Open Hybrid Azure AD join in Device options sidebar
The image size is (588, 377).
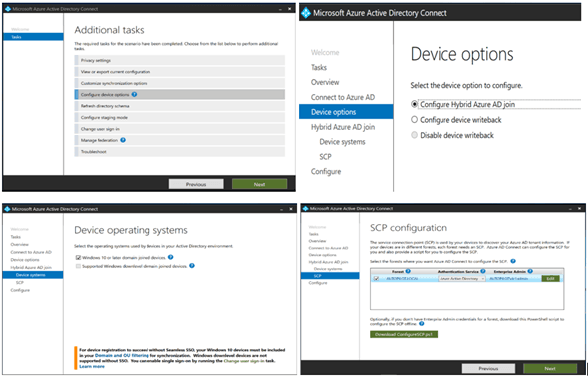343,127
